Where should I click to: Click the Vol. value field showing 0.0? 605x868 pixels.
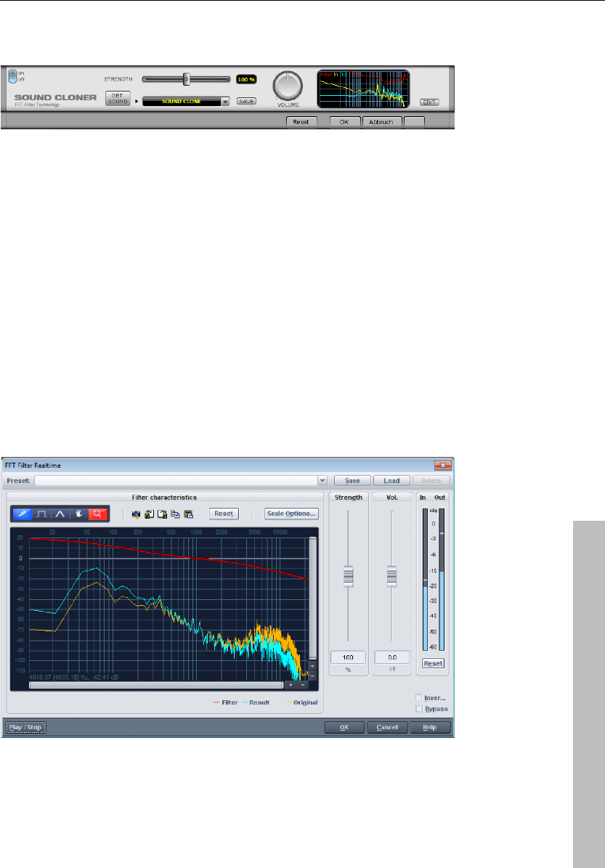[x=392, y=657]
